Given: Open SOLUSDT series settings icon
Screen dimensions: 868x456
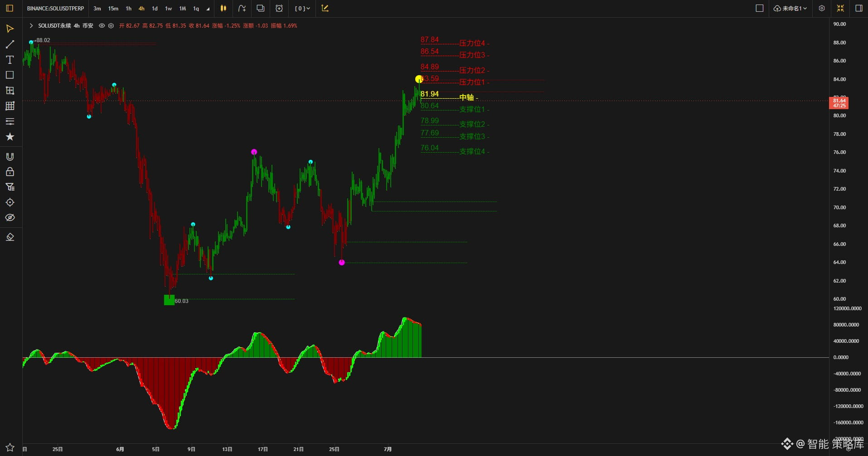Looking at the screenshot, I should tap(111, 26).
